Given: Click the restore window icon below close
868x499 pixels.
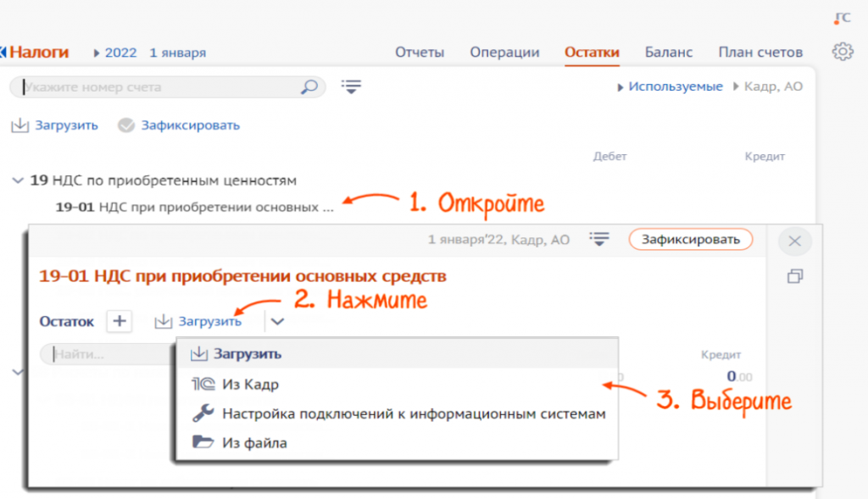Looking at the screenshot, I should point(794,276).
